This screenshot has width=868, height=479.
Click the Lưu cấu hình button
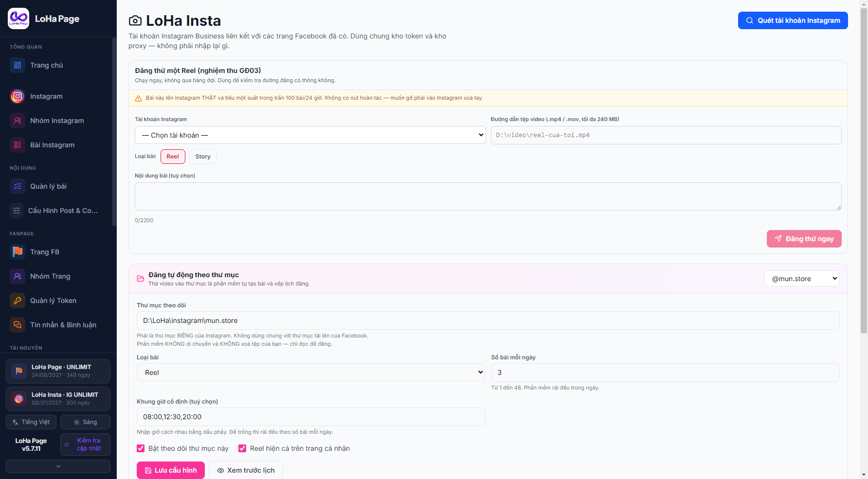pos(171,470)
